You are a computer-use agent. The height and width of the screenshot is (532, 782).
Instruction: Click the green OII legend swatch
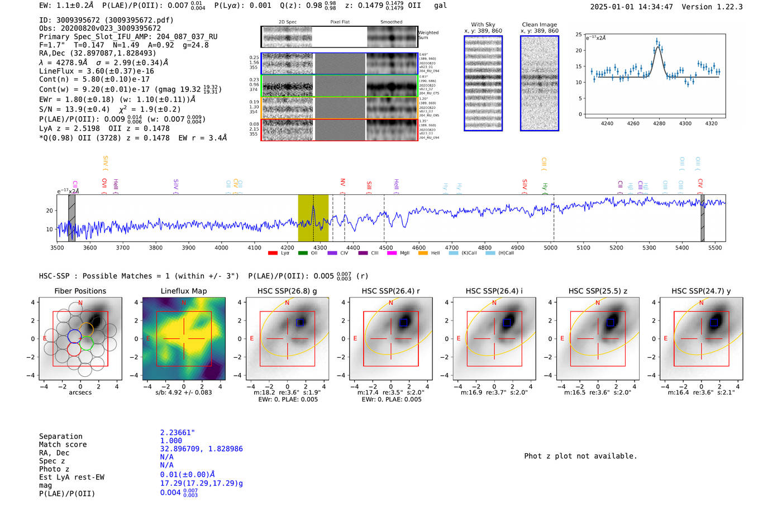pos(303,253)
